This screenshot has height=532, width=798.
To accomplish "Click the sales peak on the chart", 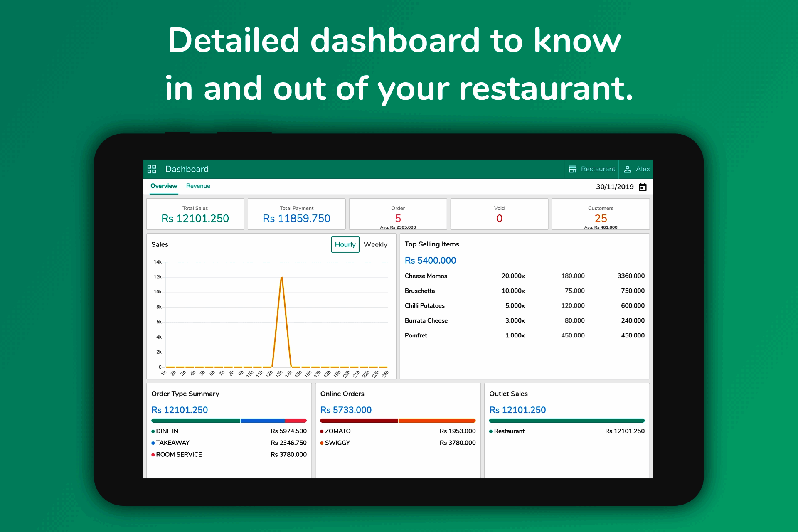I will point(282,278).
